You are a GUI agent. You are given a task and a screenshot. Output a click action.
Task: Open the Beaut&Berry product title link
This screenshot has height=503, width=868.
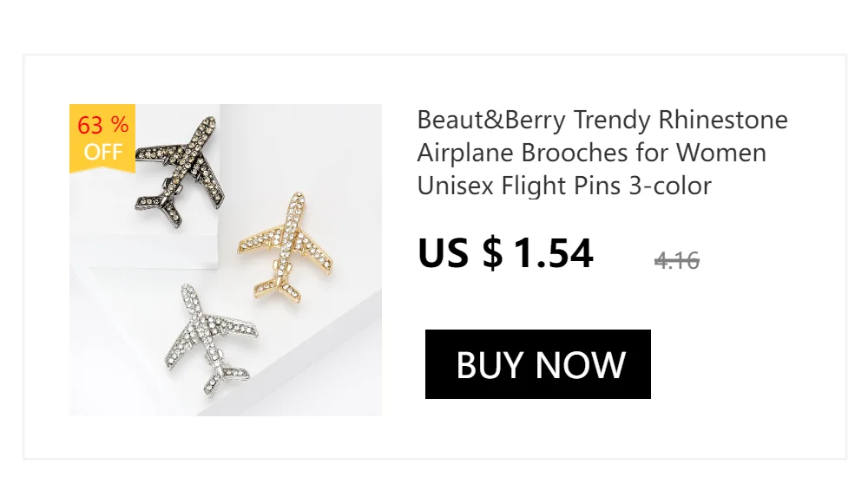[x=602, y=152]
